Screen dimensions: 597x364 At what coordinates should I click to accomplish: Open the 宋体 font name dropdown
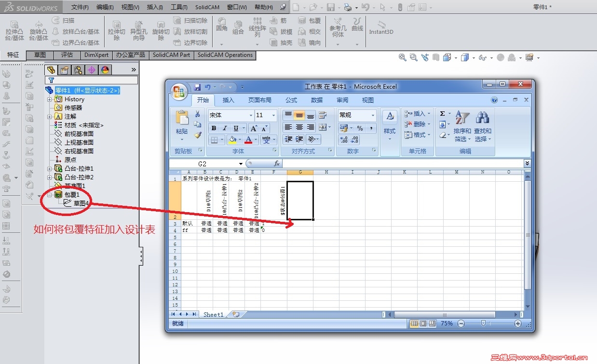pos(251,116)
